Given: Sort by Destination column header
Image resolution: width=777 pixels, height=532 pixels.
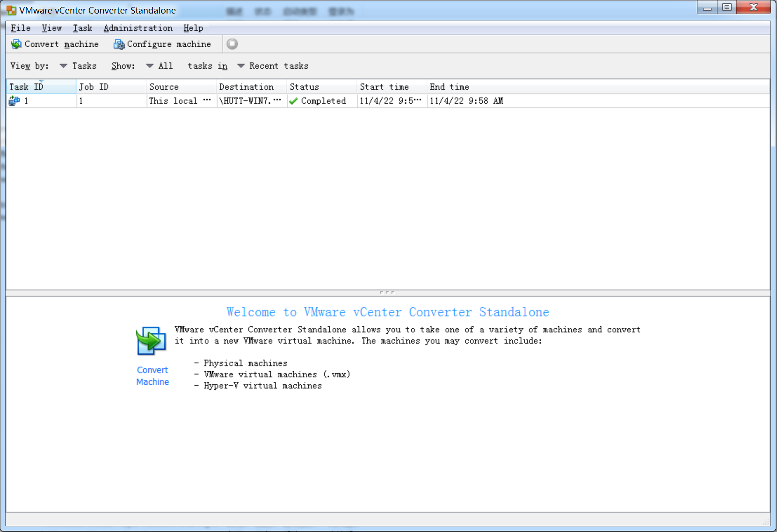Looking at the screenshot, I should tap(252, 87).
